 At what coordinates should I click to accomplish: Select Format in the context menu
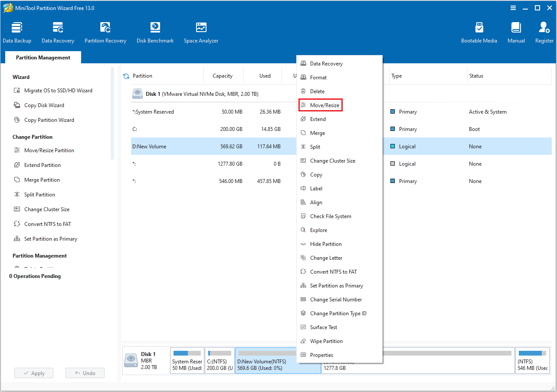point(340,78)
